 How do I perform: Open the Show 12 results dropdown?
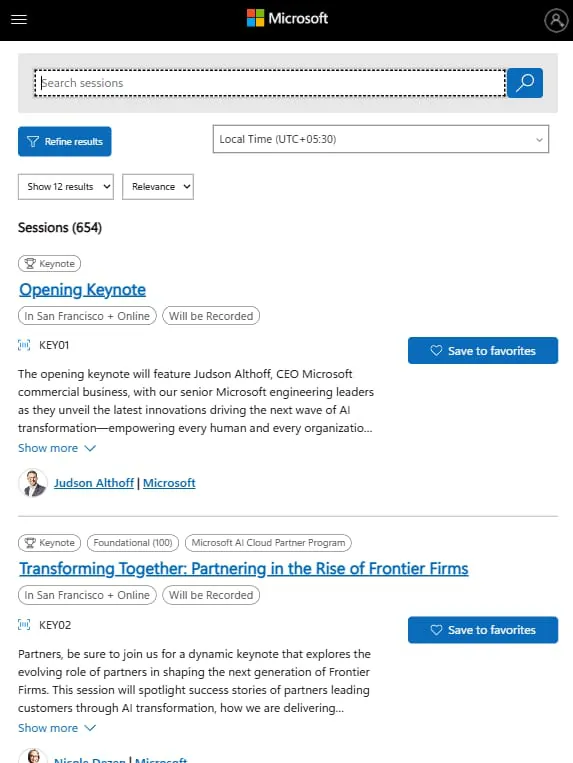point(66,187)
